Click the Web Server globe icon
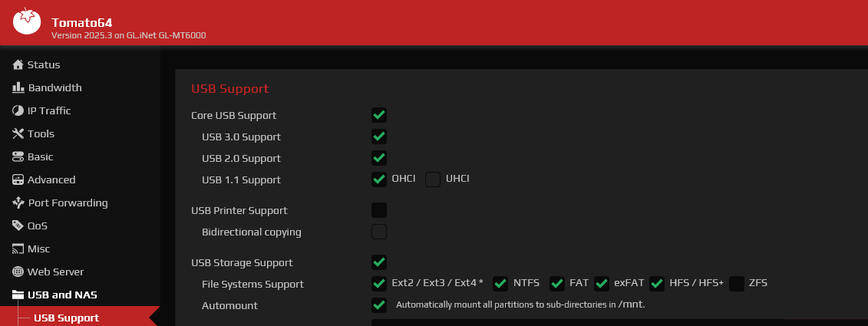868x326 pixels. pos(18,272)
